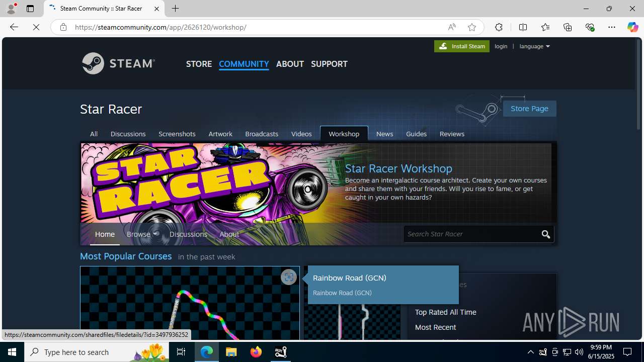Click the Steam logo
Viewport: 644px width, 362px height.
[x=119, y=63]
